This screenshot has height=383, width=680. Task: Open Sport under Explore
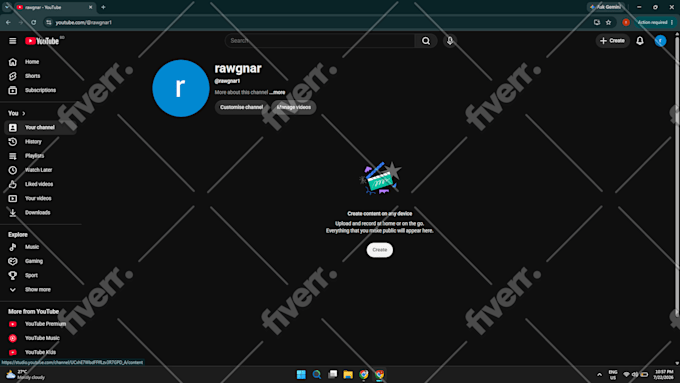coord(41,275)
